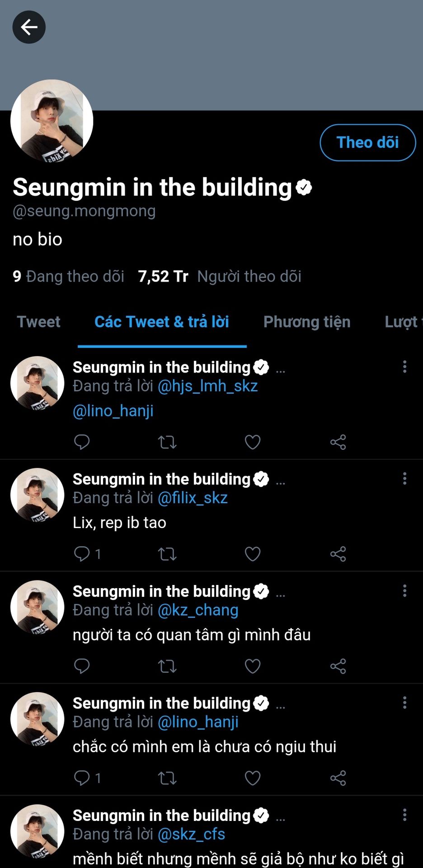This screenshot has width=423, height=868.
Task: Reply to the 'Lix, rep ib tao' tweet
Action: (82, 554)
